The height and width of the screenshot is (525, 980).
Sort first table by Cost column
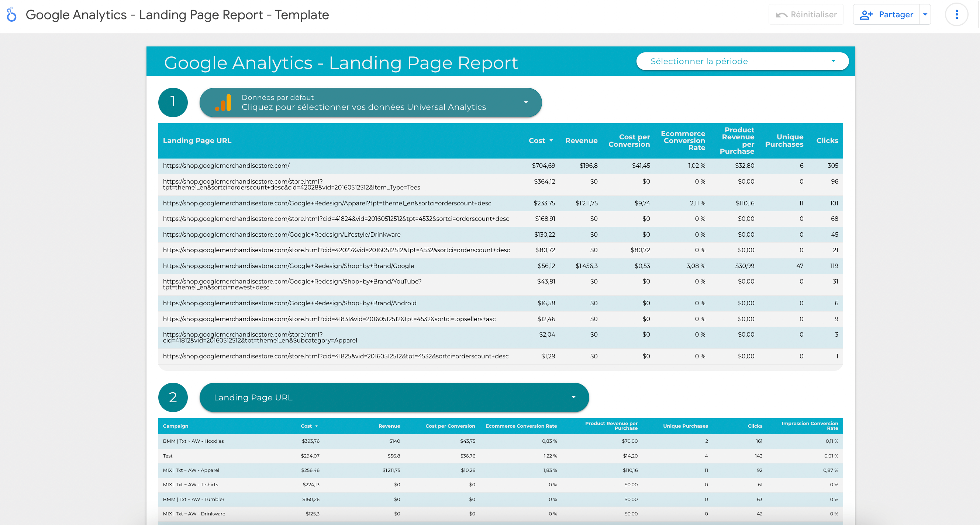(x=537, y=141)
